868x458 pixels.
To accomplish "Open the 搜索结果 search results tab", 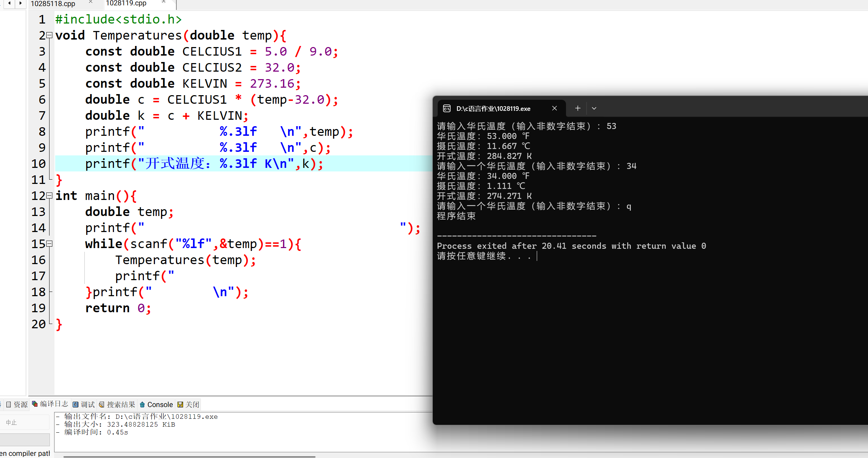I will [x=117, y=405].
